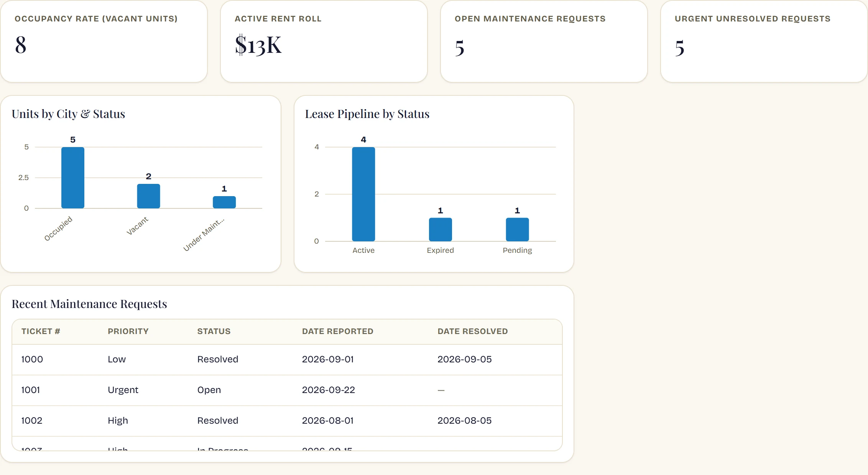Click the Under Maint... axis label
The height and width of the screenshot is (475, 868).
click(204, 234)
